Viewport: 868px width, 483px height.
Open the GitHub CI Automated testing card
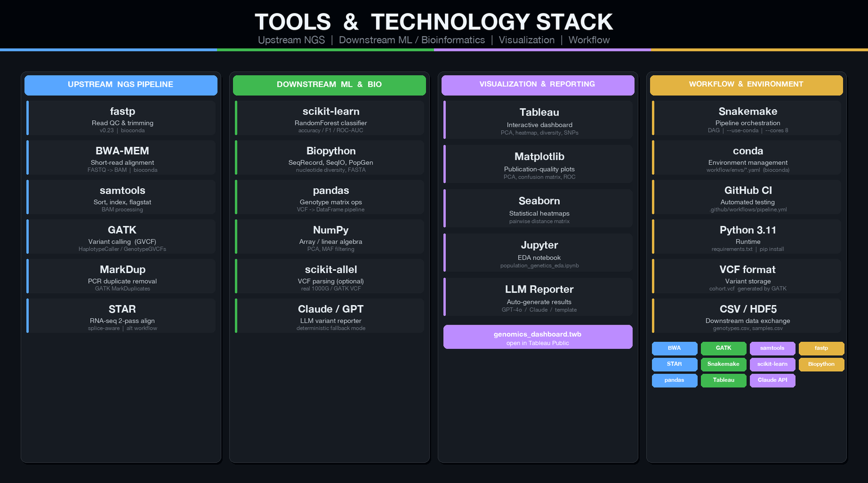746,198
